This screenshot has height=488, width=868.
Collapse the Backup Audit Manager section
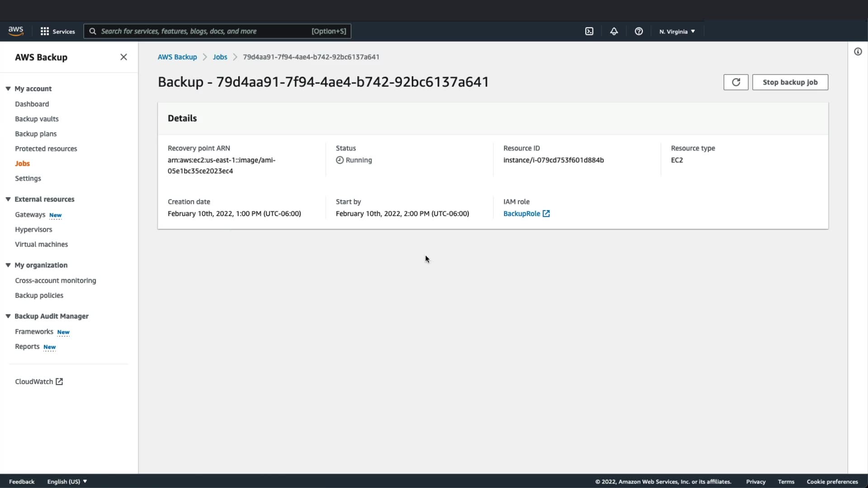tap(8, 316)
